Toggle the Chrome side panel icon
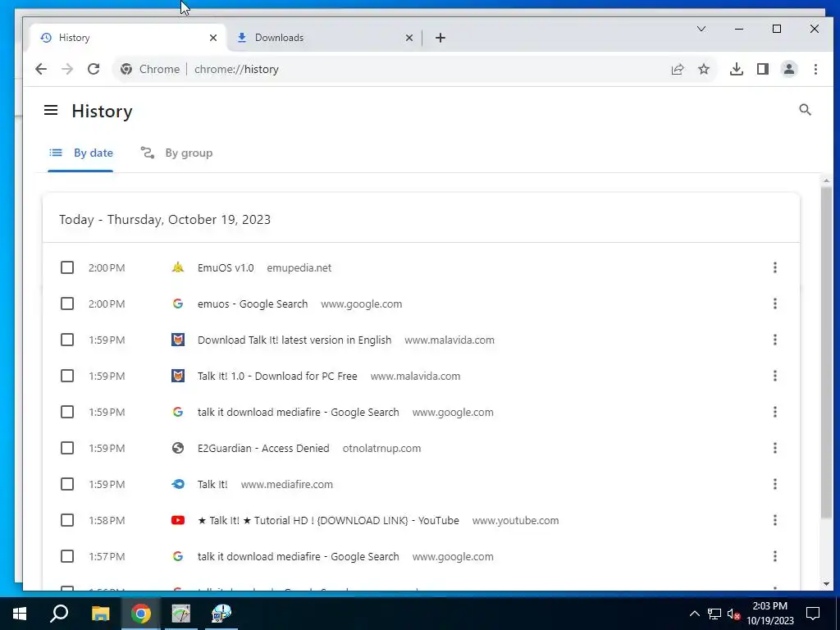 coord(762,69)
